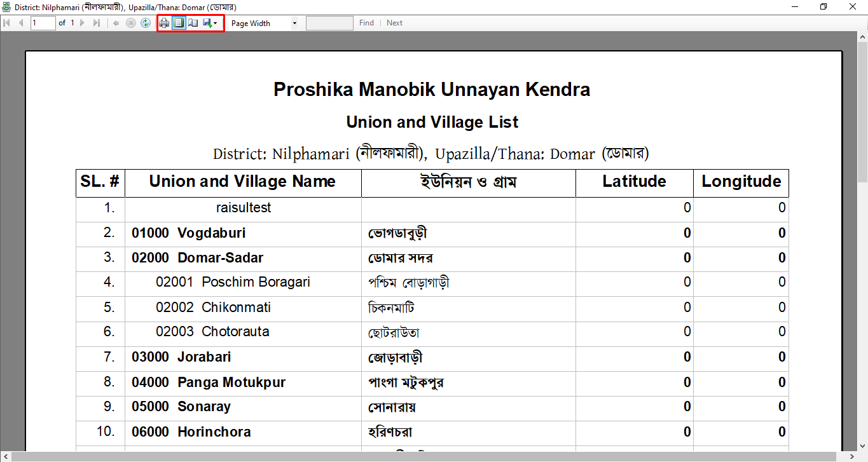The image size is (868, 462).
Task: Click Bengali name 'পশ্চিম বোড়াগাড়ী'
Action: click(x=409, y=283)
